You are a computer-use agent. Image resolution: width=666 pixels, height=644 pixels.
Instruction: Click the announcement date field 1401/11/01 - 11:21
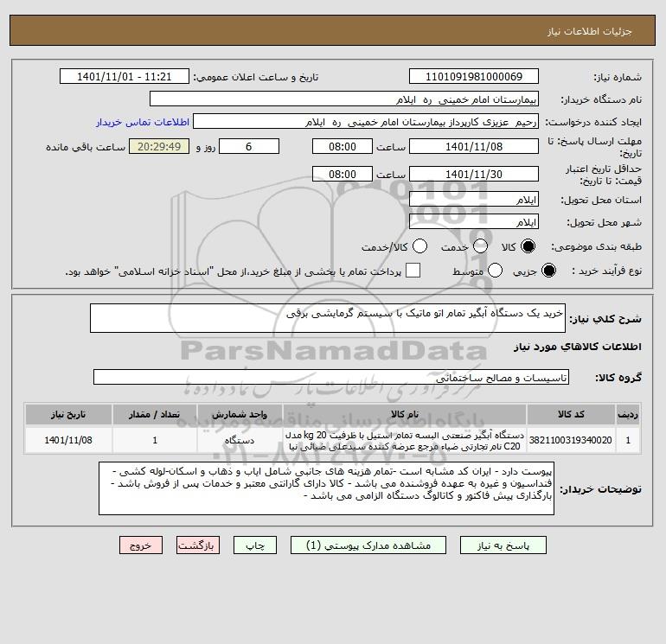[125, 76]
